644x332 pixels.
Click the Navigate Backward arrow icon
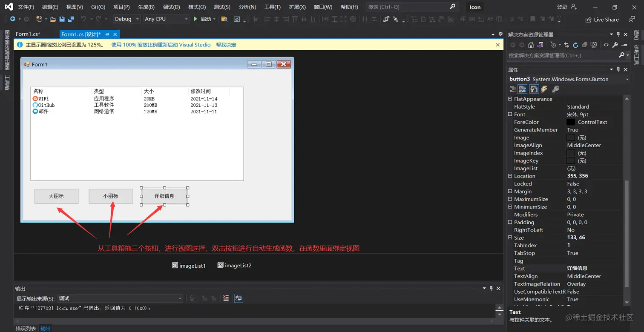tap(13, 19)
